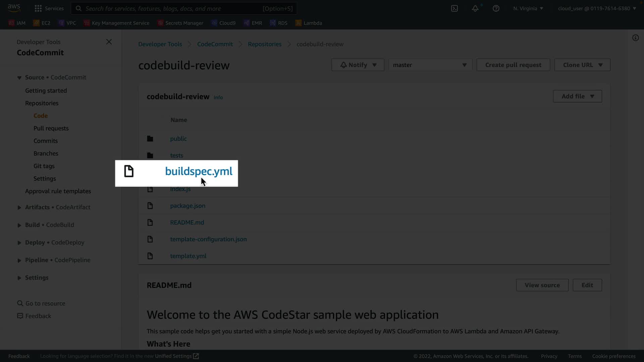Viewport: 644px width, 362px height.
Task: Close the Developer Tools side navigation
Action: coord(109,42)
